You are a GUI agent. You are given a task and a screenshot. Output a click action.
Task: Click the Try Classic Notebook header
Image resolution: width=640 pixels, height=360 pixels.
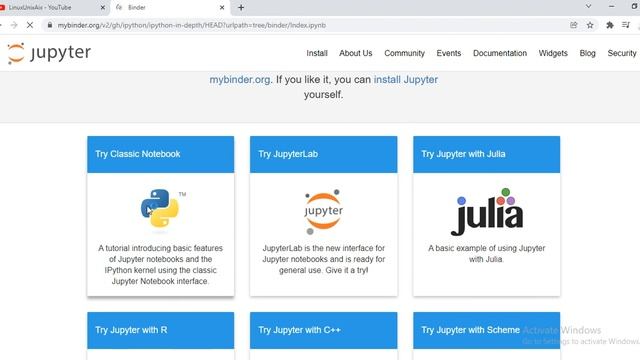click(160, 154)
